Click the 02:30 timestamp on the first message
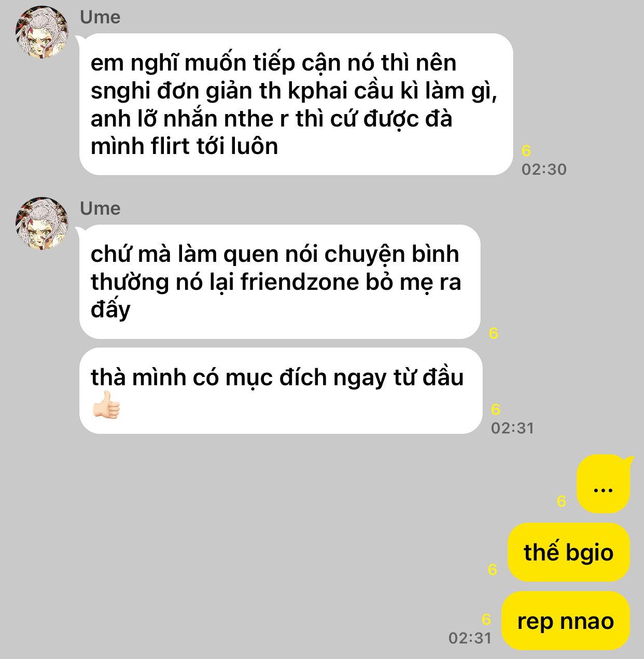The width and height of the screenshot is (644, 659). point(544,170)
